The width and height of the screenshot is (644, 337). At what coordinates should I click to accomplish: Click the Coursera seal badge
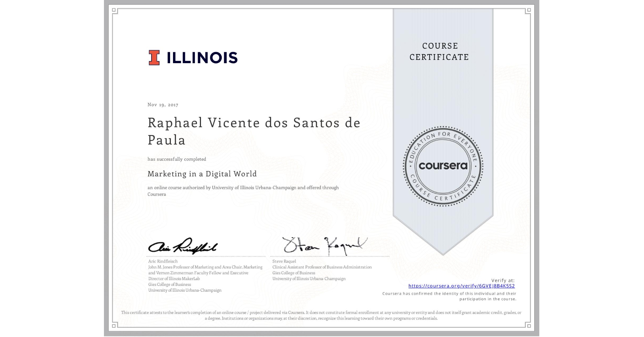point(443,166)
